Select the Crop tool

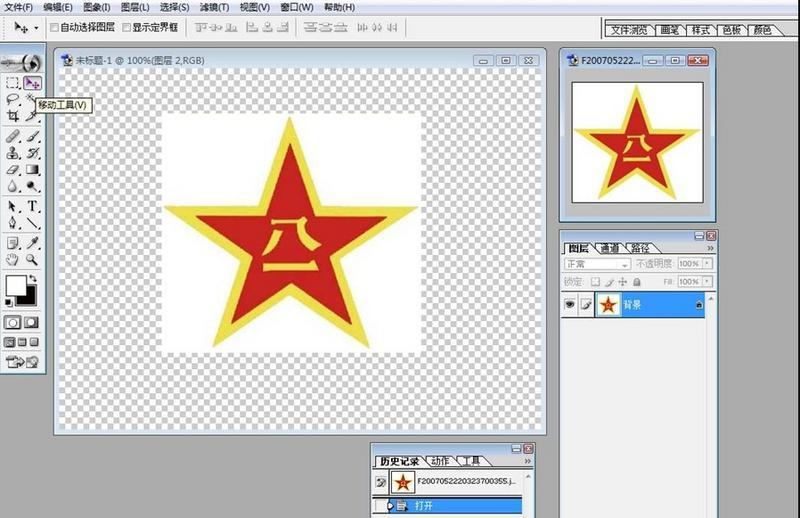pos(13,116)
